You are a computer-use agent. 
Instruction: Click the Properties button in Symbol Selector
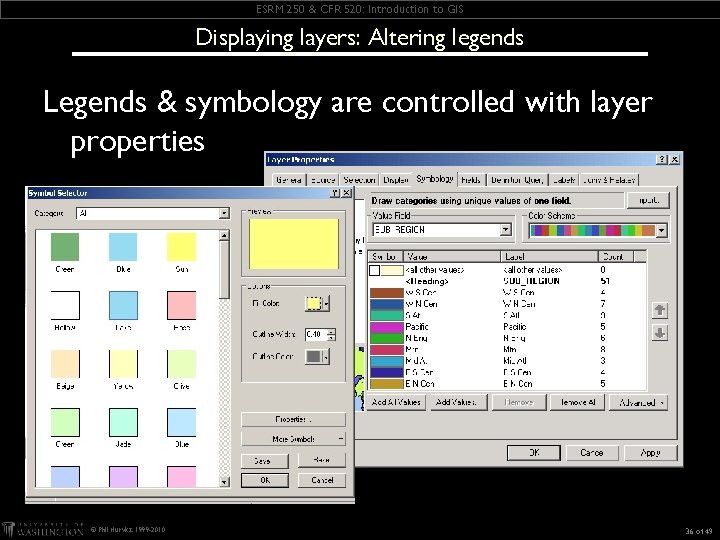(293, 419)
